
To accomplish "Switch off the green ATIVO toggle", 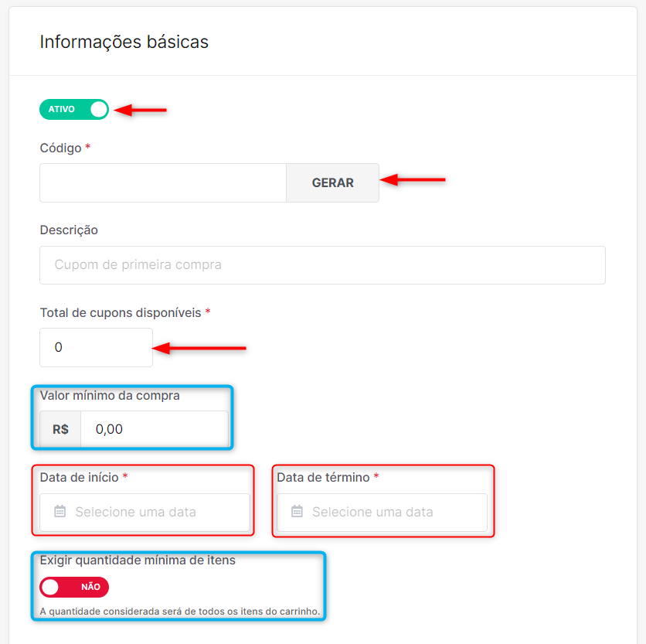I will pyautogui.click(x=74, y=109).
